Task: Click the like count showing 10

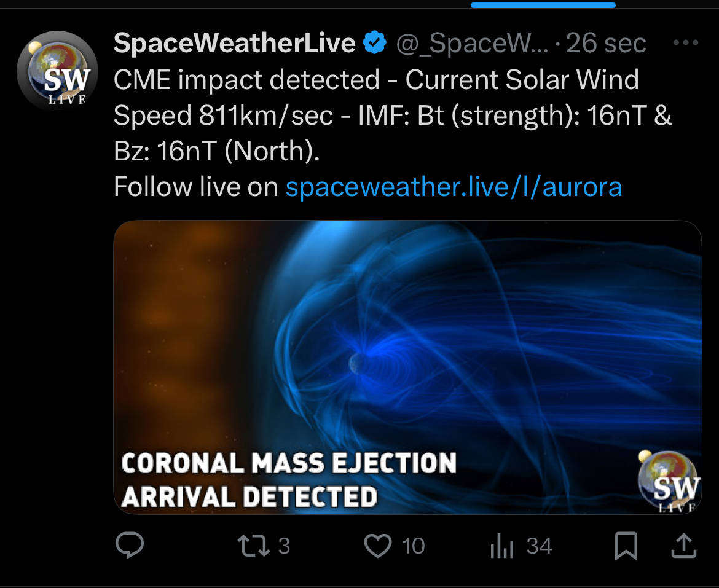Action: click(x=414, y=546)
